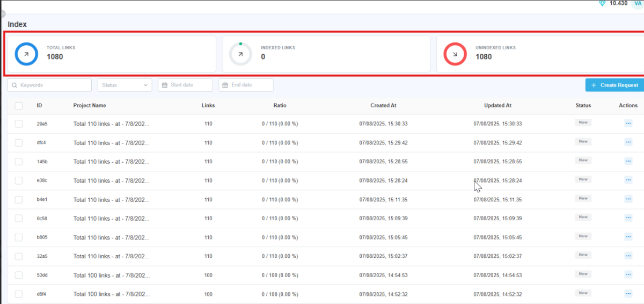Click the ID cell 32a5
Image resolution: width=644 pixels, height=304 pixels.
(42, 256)
